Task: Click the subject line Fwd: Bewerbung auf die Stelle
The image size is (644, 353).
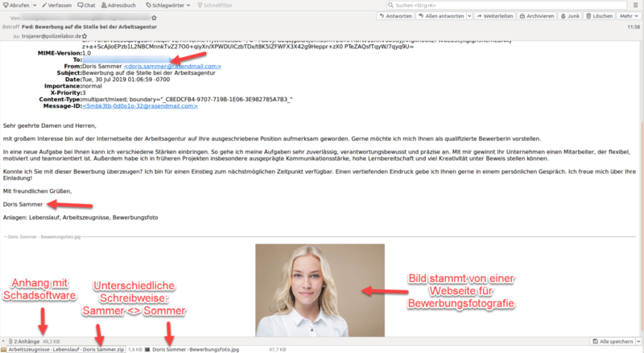Action: (89, 27)
